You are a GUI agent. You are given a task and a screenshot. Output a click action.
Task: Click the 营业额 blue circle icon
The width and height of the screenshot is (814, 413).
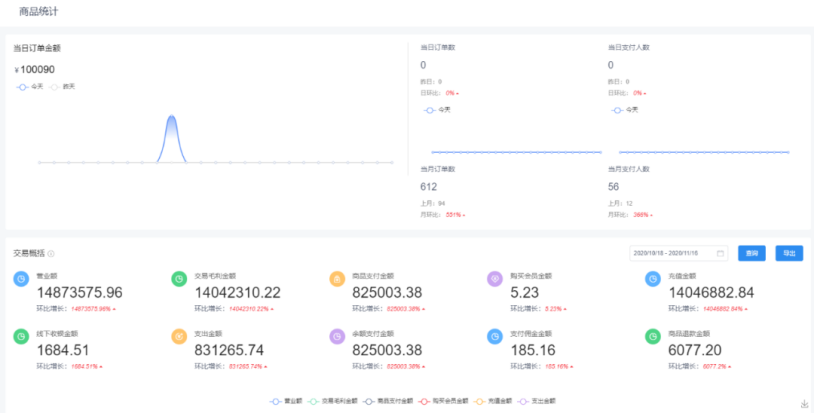[20, 280]
